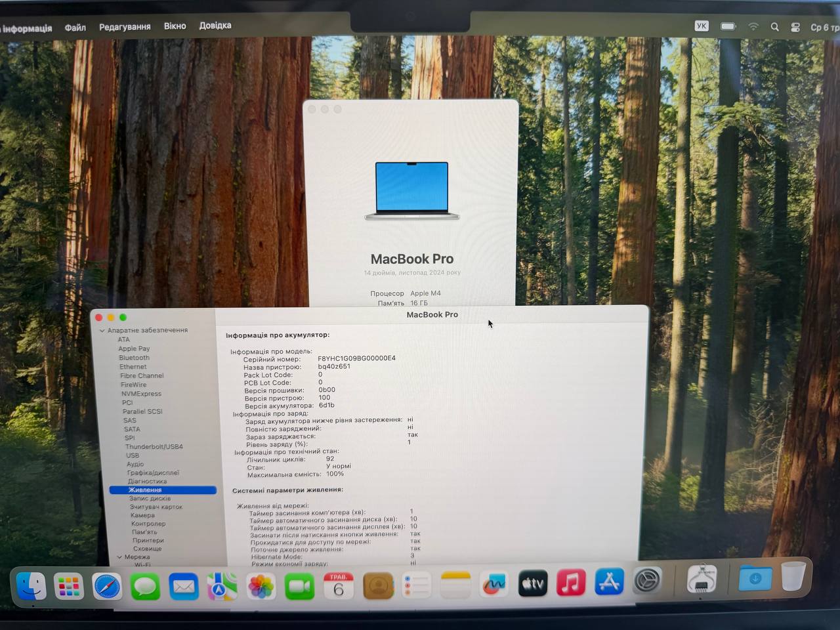Viewport: 840px width, 630px height.
Task: Select SAS in the sidebar
Action: click(130, 421)
